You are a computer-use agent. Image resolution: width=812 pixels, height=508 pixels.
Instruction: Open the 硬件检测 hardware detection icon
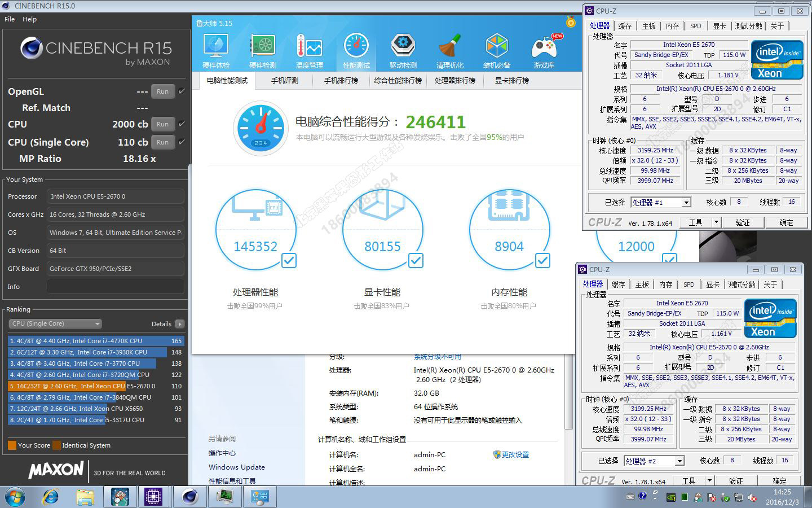pyautogui.click(x=262, y=51)
